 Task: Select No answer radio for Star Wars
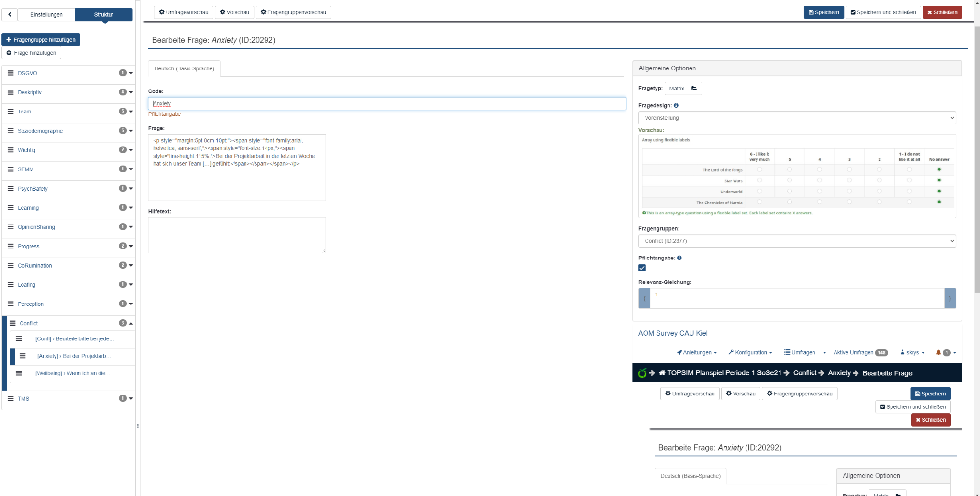tap(939, 180)
